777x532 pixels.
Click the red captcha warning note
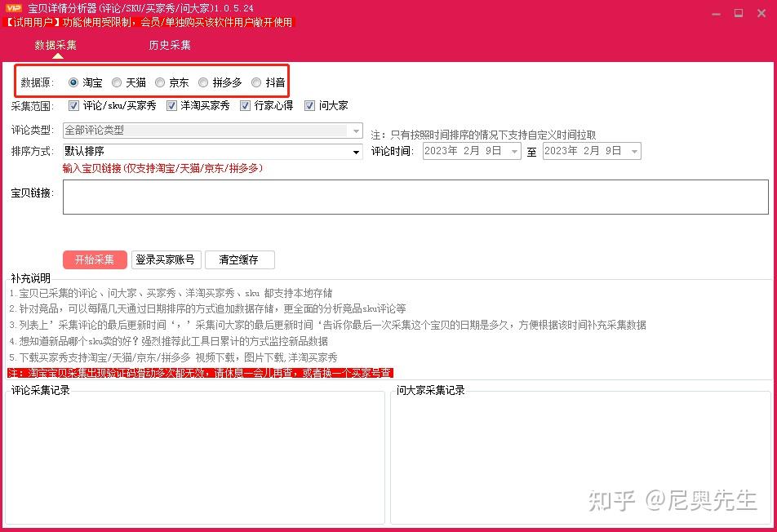[x=200, y=373]
